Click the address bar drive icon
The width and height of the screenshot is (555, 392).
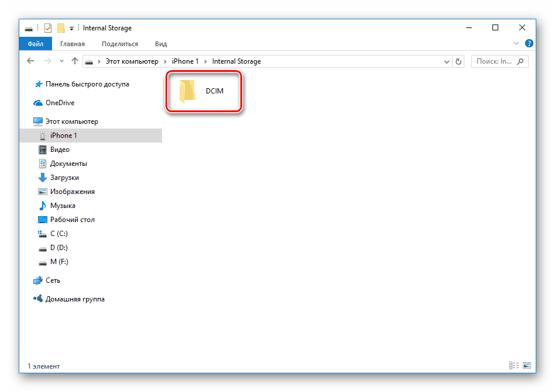click(89, 62)
